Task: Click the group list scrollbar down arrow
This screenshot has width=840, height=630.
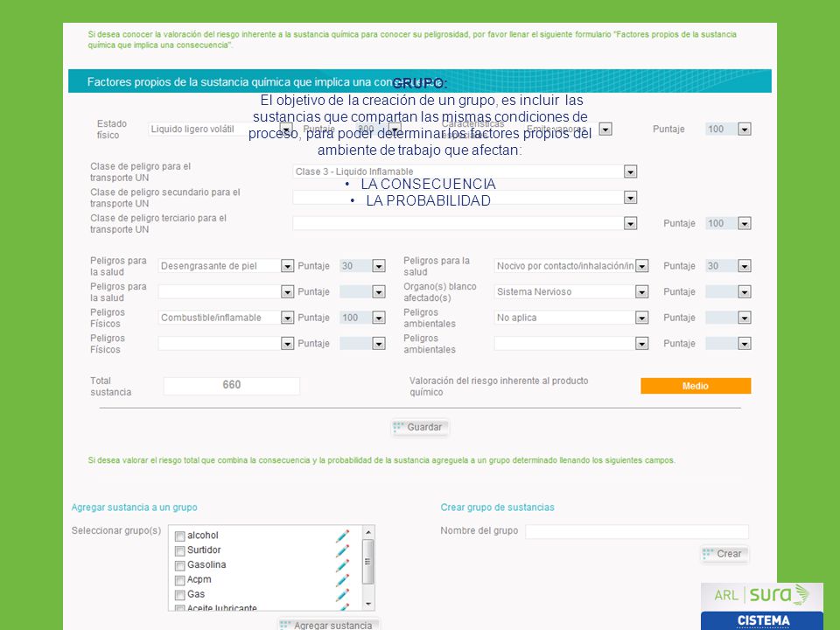Action: click(368, 605)
